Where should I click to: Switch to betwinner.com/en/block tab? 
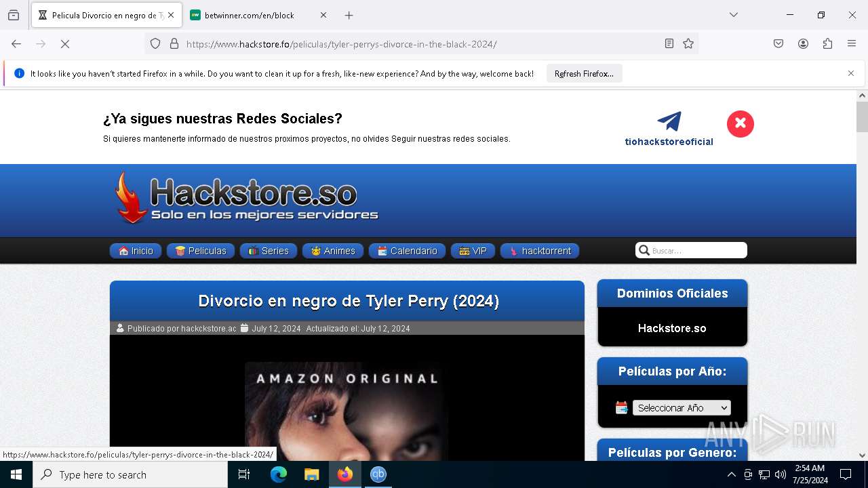pyautogui.click(x=258, y=15)
